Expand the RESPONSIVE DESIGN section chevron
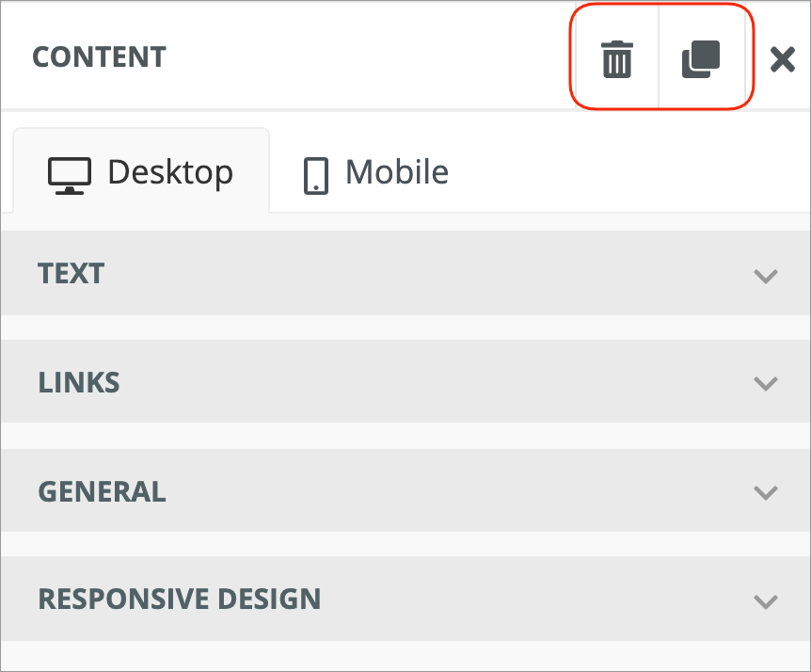Screen dimensions: 811x672 pos(766,600)
